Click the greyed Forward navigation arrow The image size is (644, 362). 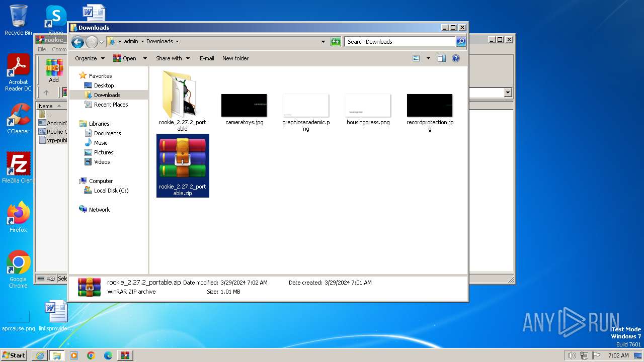(92, 42)
